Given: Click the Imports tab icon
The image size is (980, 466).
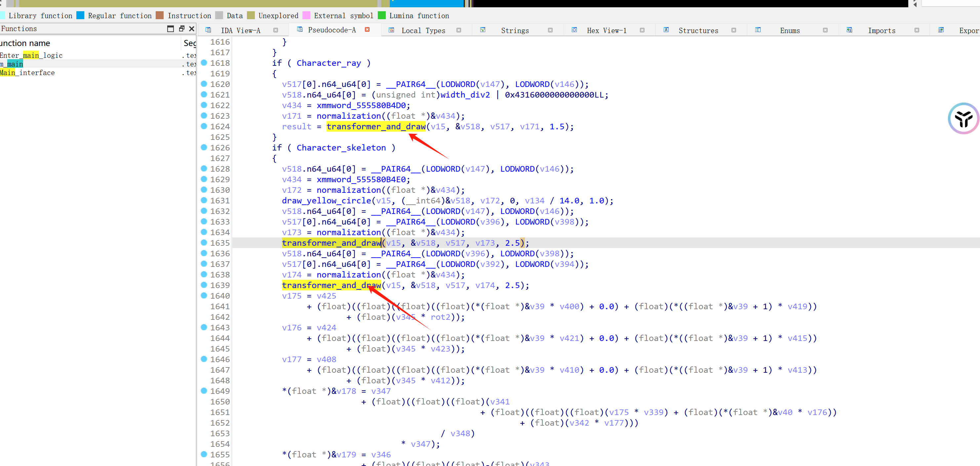Looking at the screenshot, I should click(x=849, y=30).
